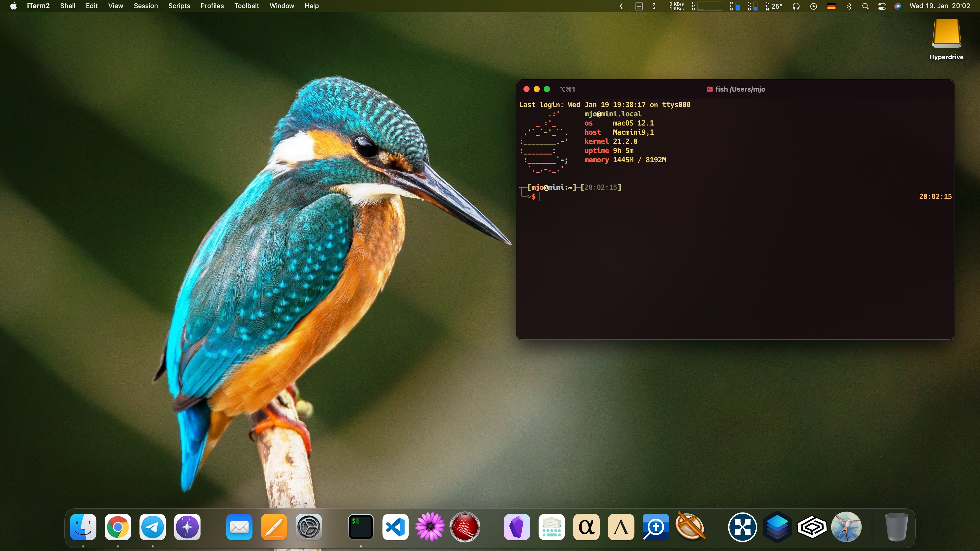Click the fish /Users/mjo window title
This screenshot has height=551, width=980.
click(740, 89)
